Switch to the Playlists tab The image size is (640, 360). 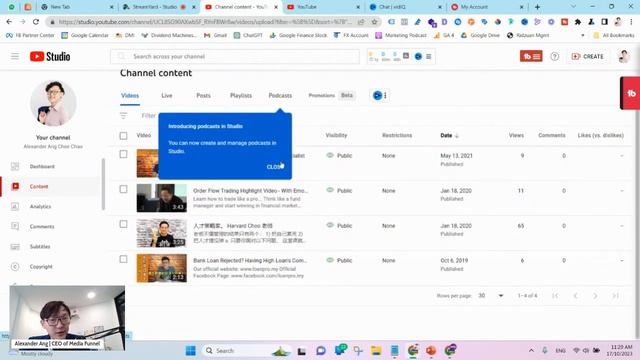point(241,96)
